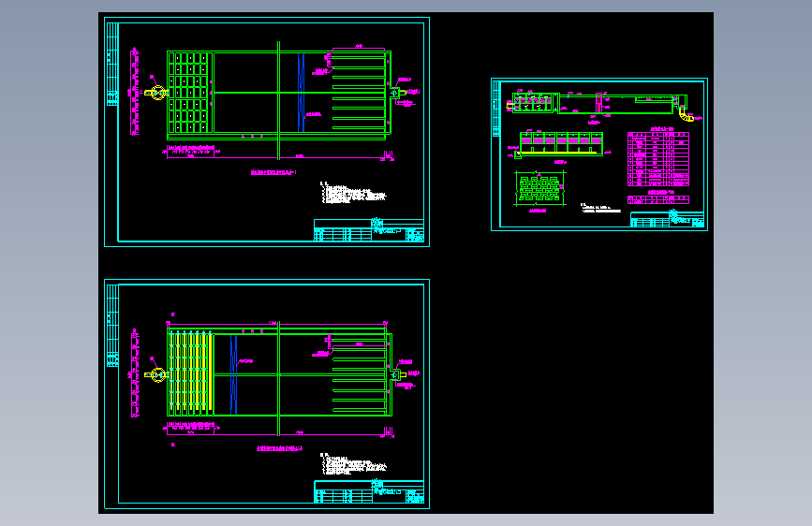Image resolution: width=812 pixels, height=526 pixels.
Task: Select the title block of top-left sheet
Action: pos(369,230)
